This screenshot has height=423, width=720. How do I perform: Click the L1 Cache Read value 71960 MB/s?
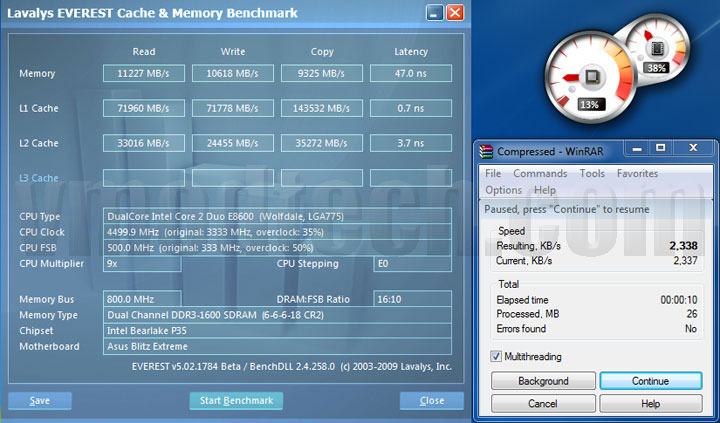[x=144, y=108]
